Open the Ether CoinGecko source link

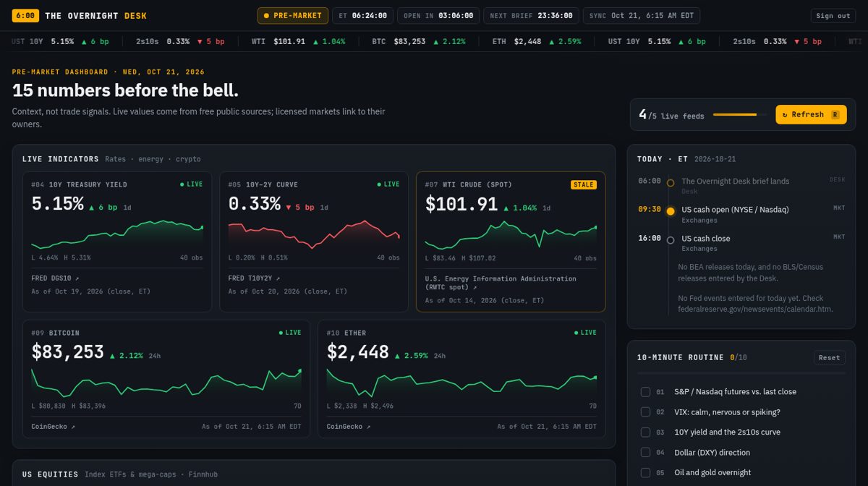click(349, 427)
